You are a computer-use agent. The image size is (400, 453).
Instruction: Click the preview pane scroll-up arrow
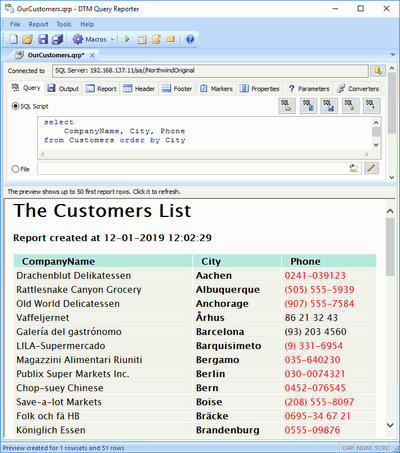click(x=390, y=211)
